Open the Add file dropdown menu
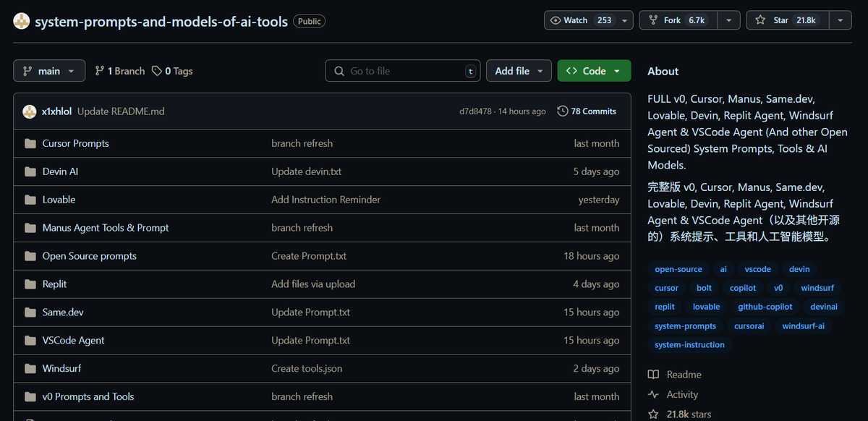Viewport: 868px width, 421px height. (x=519, y=71)
